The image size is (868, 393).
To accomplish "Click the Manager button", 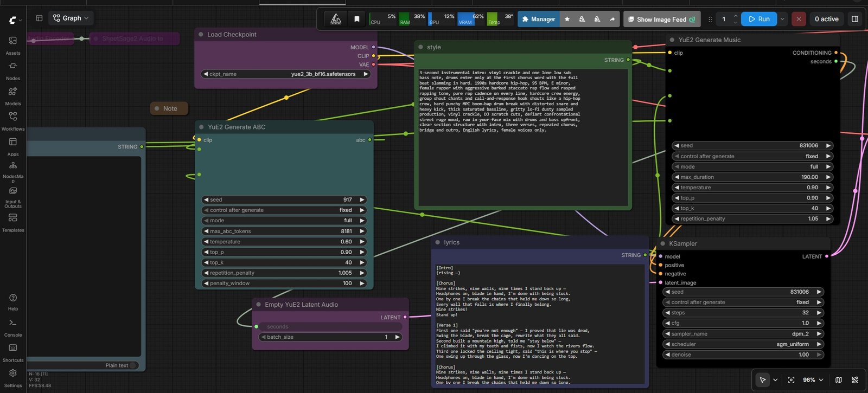I will point(538,19).
